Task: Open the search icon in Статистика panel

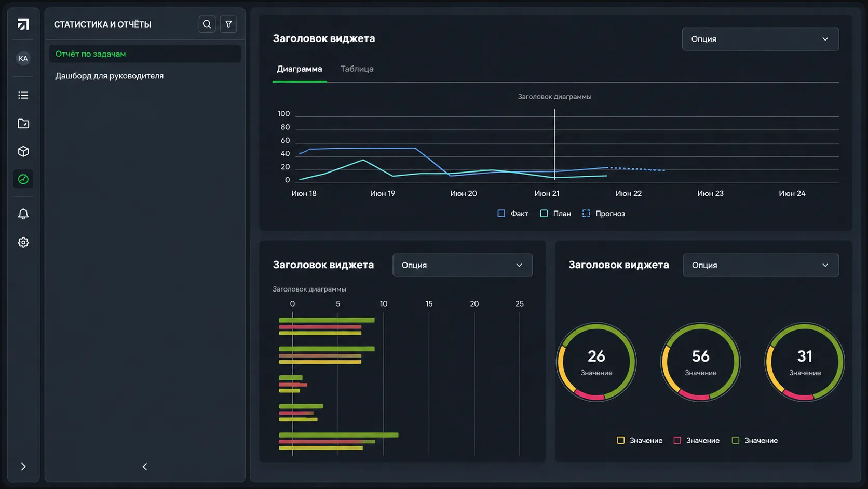Action: click(207, 24)
